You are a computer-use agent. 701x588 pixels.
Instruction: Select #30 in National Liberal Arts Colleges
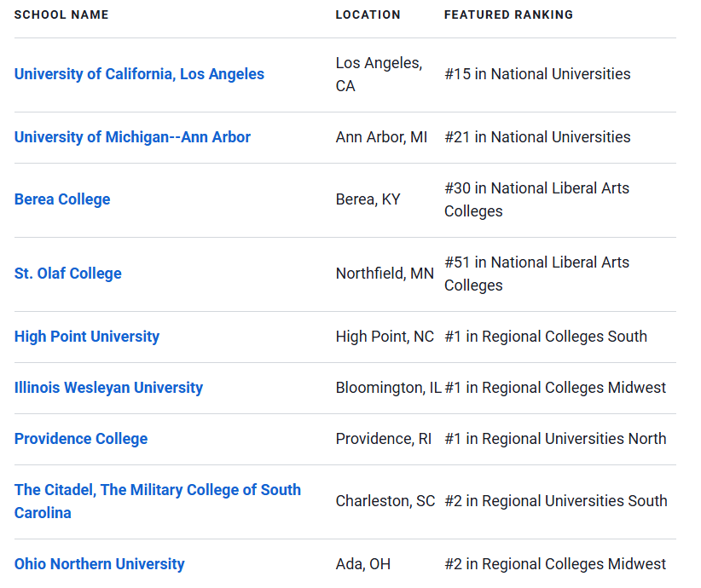pyautogui.click(x=536, y=199)
